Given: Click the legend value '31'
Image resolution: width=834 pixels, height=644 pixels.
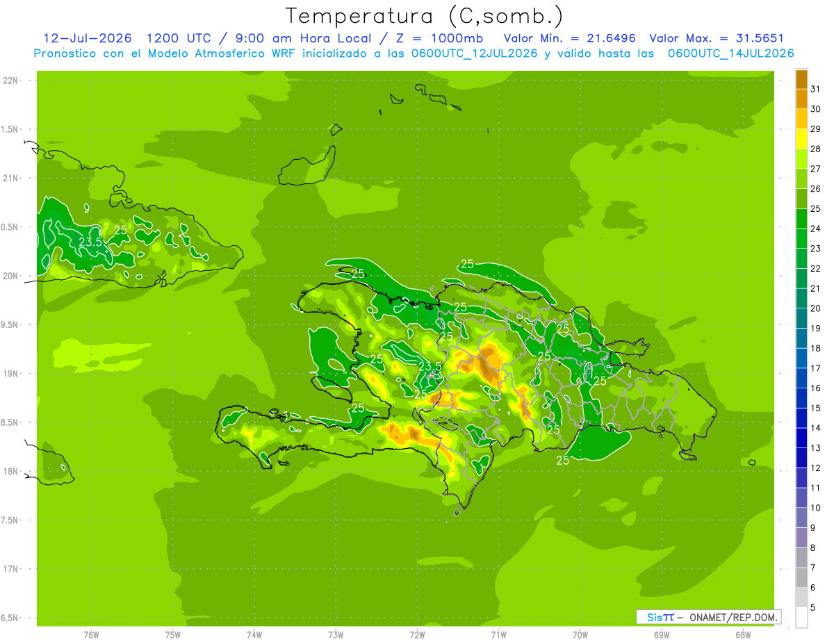Looking at the screenshot, I should (816, 89).
